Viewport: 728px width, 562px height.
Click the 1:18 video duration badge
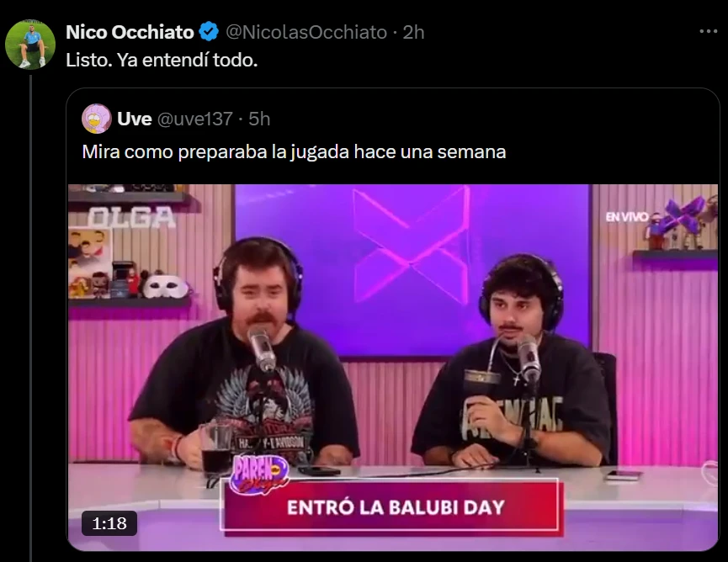[x=109, y=523]
